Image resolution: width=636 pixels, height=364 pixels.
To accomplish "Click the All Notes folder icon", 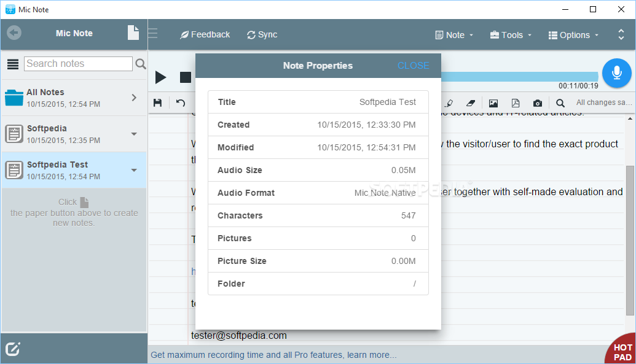I will tap(14, 98).
